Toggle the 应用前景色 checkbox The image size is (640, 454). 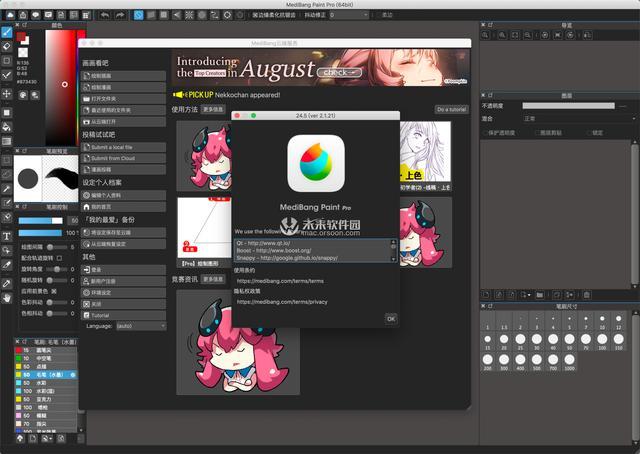pos(54,291)
